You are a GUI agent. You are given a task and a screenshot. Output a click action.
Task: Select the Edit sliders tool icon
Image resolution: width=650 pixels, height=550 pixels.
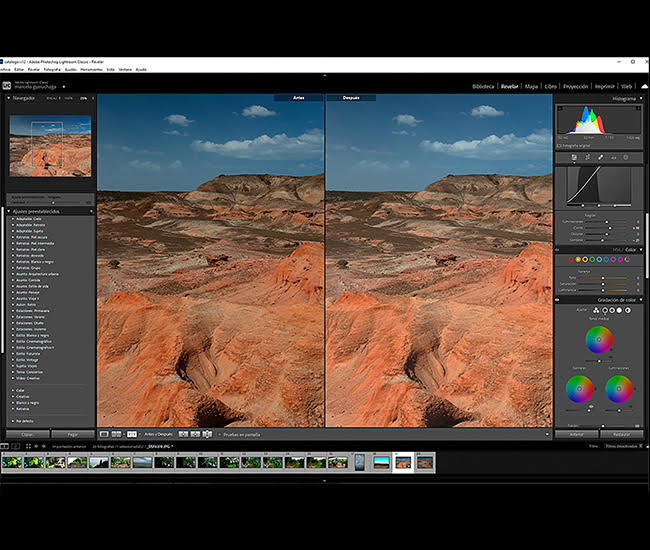(572, 157)
